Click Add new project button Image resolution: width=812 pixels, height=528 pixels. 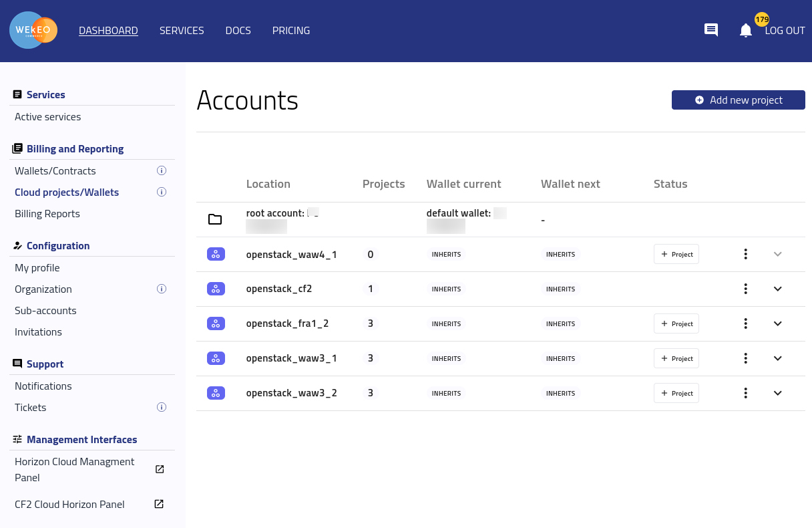738,100
